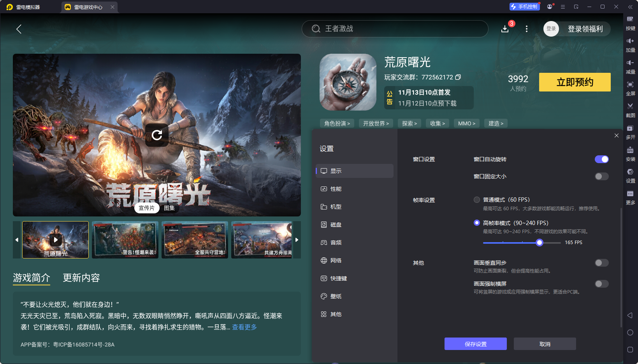
Task: Open the multi-instance (多开) tool
Action: click(x=630, y=128)
